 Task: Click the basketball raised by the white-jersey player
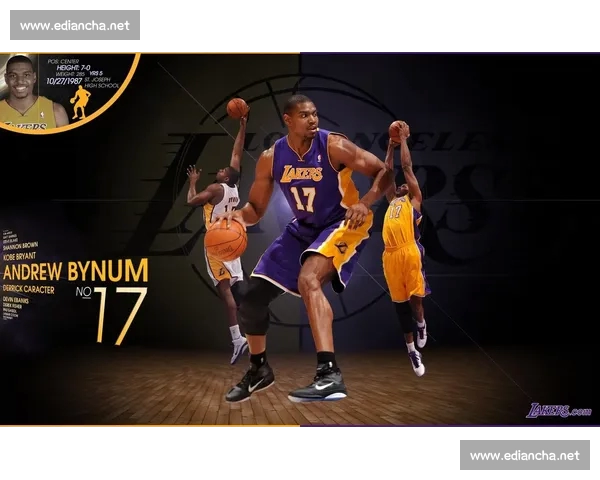pos(237,108)
